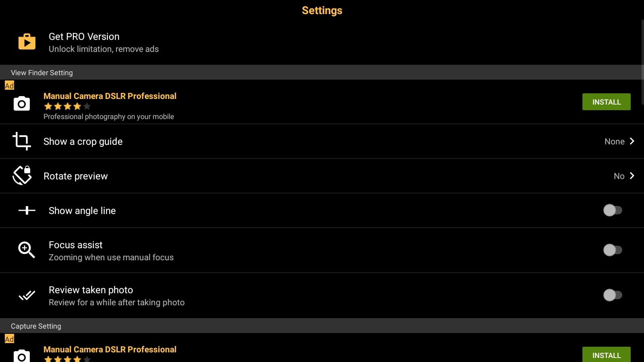Tap the Focus assist magnifier icon
644x362 pixels.
pyautogui.click(x=27, y=250)
